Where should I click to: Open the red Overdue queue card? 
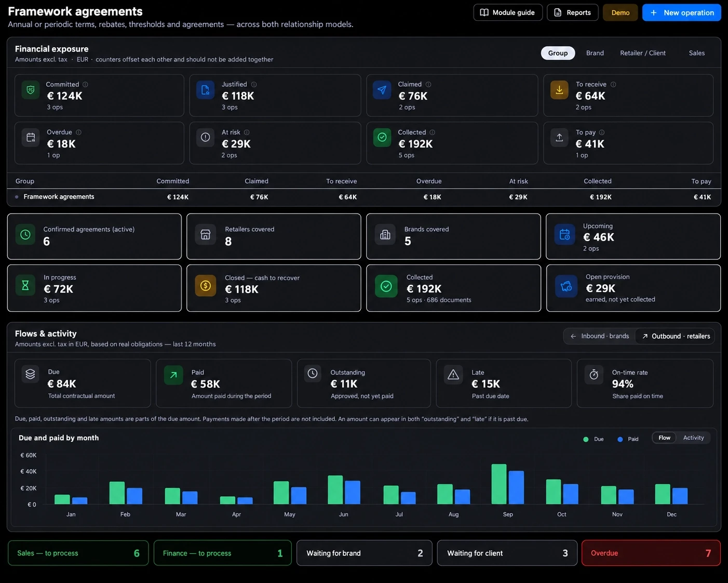[x=651, y=553]
